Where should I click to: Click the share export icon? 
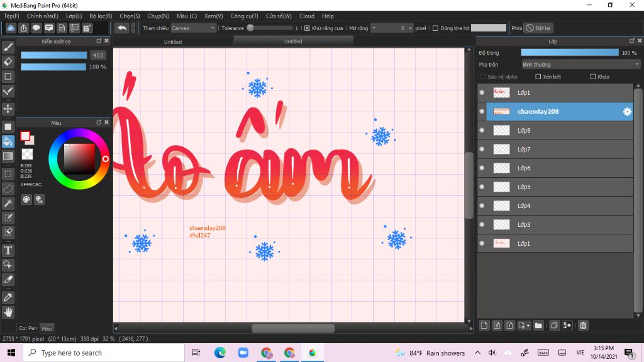click(x=23, y=28)
